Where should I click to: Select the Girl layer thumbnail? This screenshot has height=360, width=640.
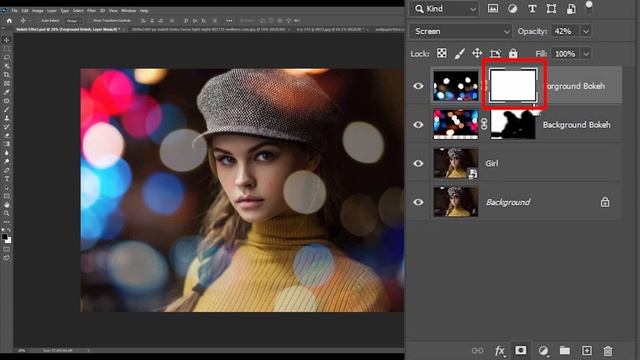click(x=456, y=163)
